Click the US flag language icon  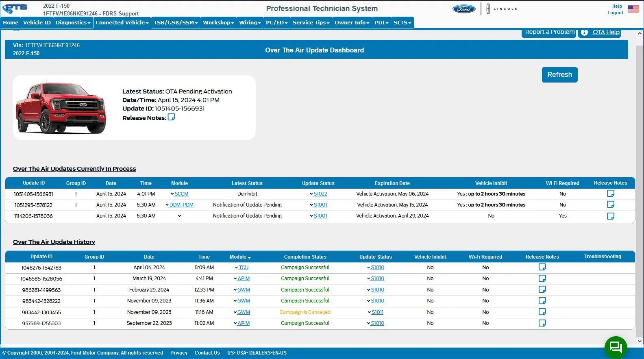[633, 9]
